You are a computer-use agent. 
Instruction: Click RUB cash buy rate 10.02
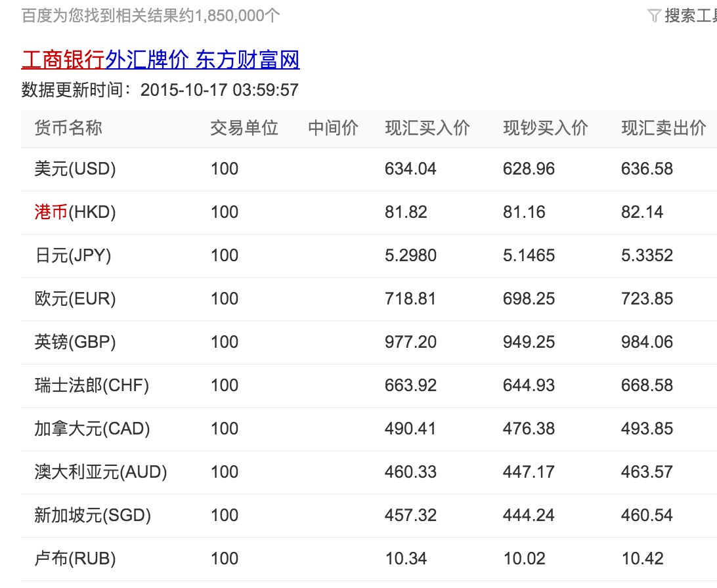coord(525,558)
